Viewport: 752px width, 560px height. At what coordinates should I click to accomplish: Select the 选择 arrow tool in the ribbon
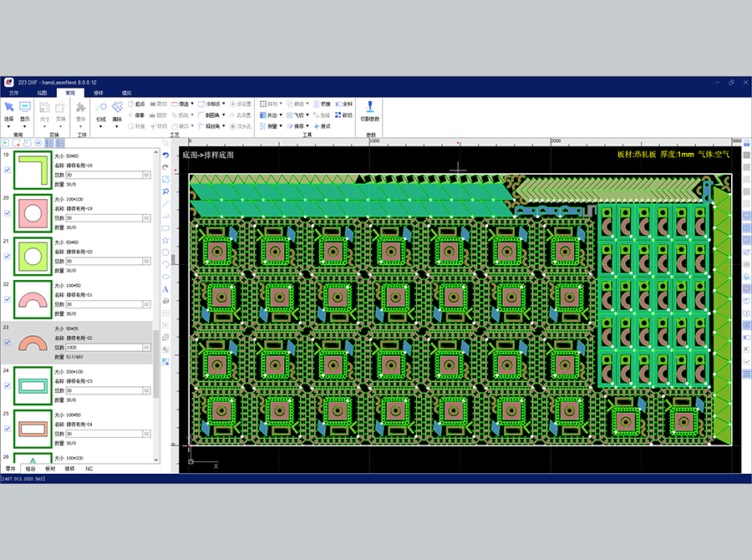click(x=9, y=109)
